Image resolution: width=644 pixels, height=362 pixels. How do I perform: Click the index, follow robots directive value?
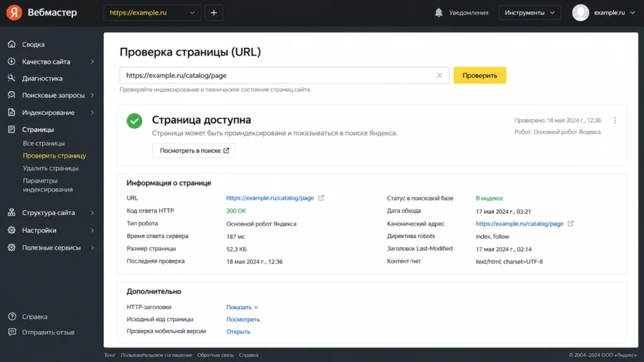tap(492, 237)
